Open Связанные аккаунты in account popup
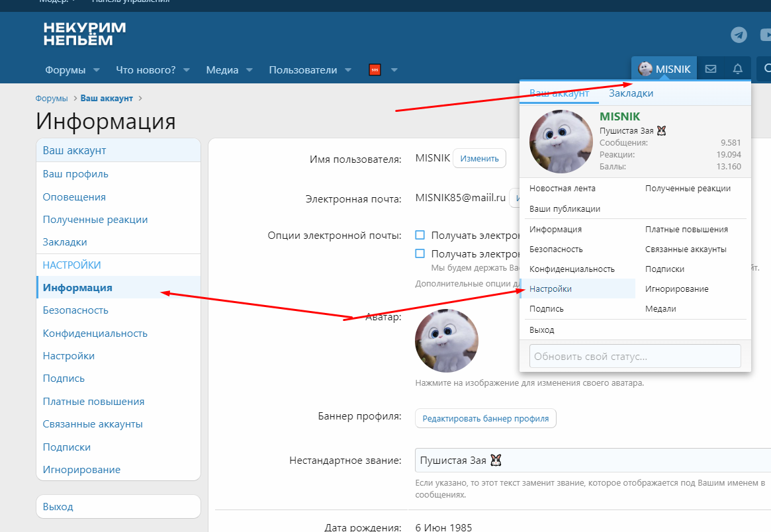This screenshot has height=532, width=771. coord(686,249)
